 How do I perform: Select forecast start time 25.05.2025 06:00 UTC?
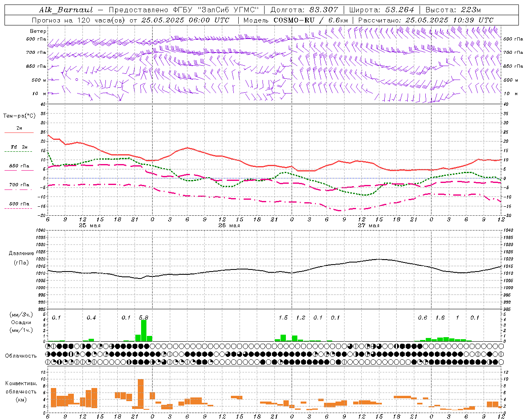[185, 20]
